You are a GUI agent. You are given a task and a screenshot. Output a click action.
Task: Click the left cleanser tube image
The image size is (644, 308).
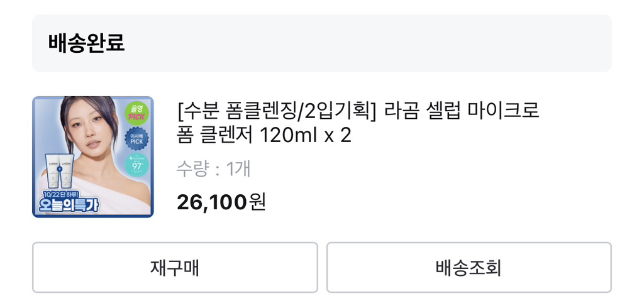coord(50,172)
